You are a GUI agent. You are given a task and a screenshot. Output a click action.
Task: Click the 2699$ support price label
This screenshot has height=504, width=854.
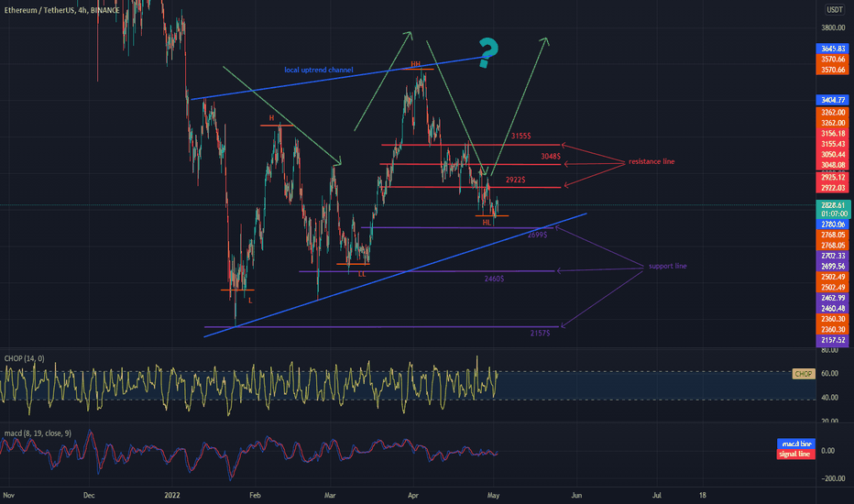coord(537,235)
